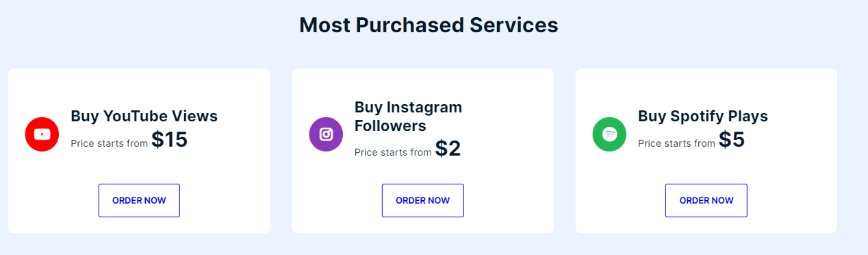Open the Buy Instagram Followers title
Viewport: 868px width, 255px height.
tap(408, 117)
